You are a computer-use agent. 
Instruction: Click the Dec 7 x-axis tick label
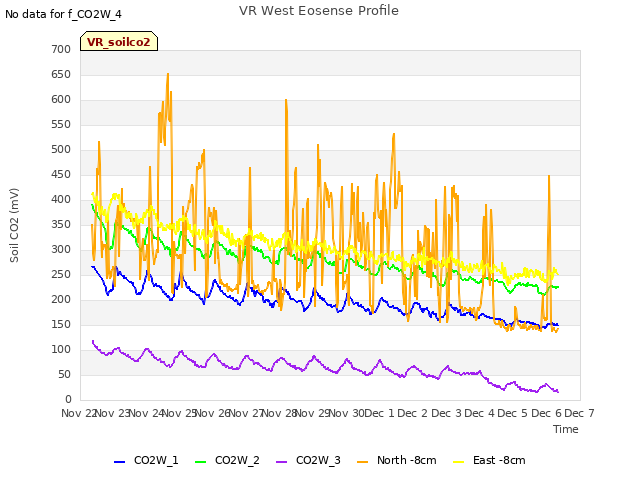tap(580, 413)
